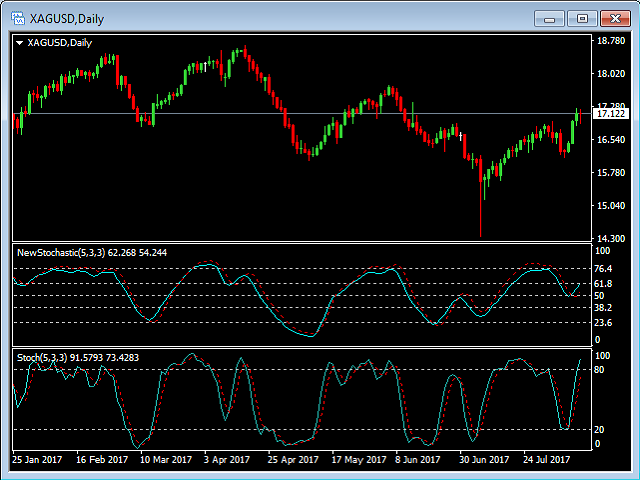Expand the triangle beside the XAGUSD,Daily chart label
The image size is (640, 480).
point(20,42)
